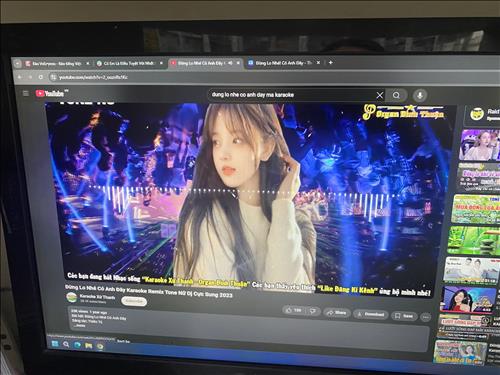500x375 pixels.
Task: View site information icon in address bar
Action: coord(53,77)
